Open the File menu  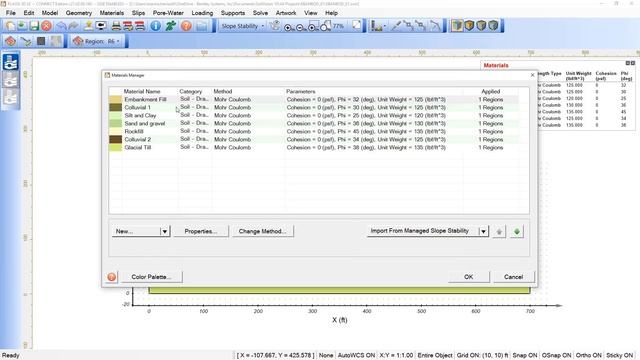(x=11, y=13)
